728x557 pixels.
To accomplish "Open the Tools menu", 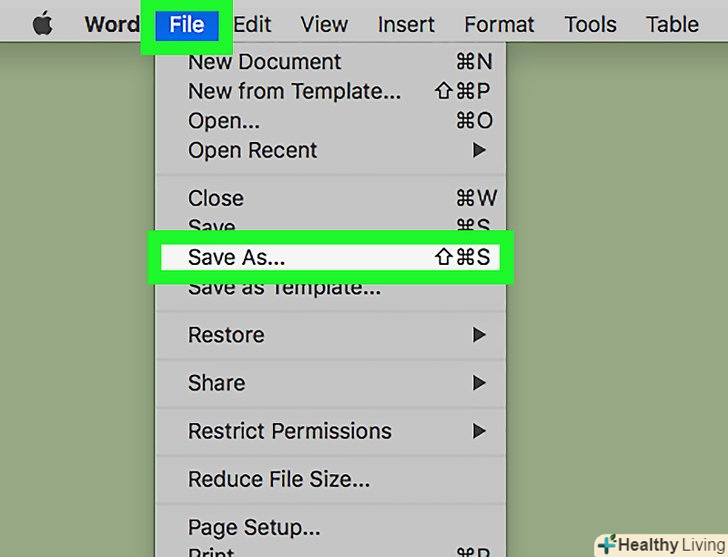I will [x=590, y=24].
